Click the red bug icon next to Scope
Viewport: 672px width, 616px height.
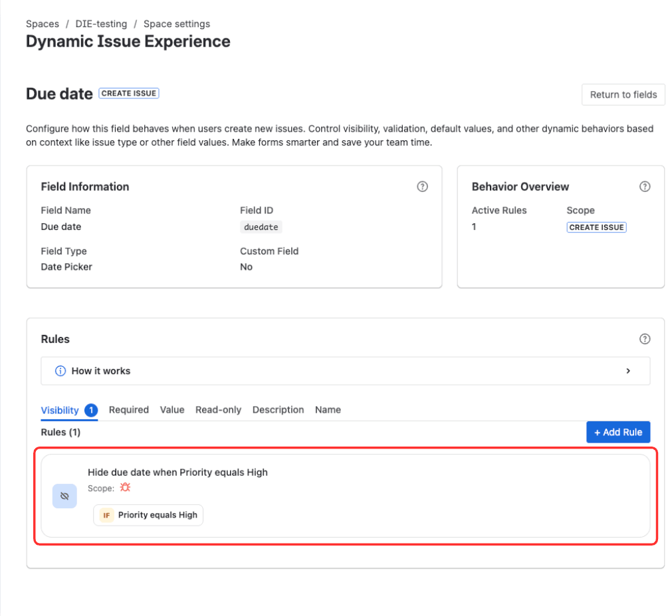tap(126, 487)
